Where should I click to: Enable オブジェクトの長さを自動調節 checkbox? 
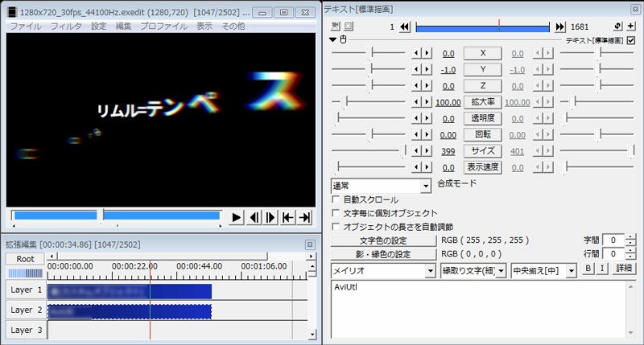[336, 227]
